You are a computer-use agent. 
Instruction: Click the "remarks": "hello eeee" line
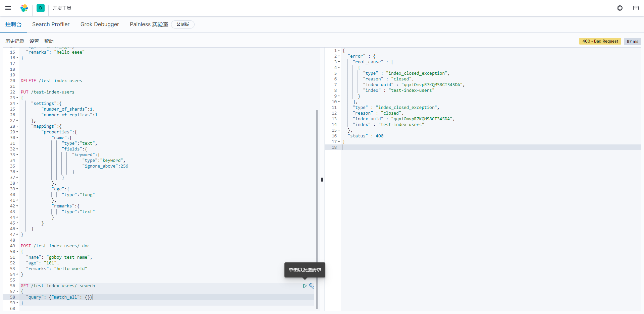pyautogui.click(x=55, y=52)
